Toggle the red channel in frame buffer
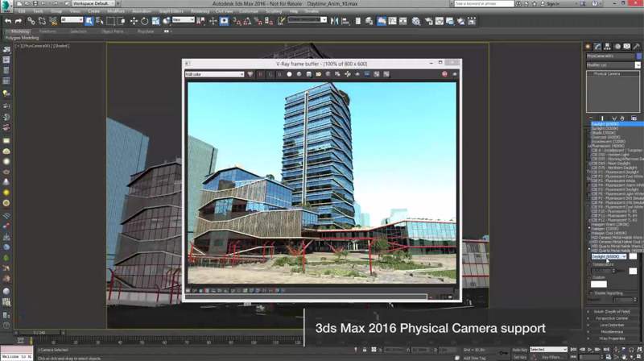Viewport: 644px width, 361px height. 259,74
